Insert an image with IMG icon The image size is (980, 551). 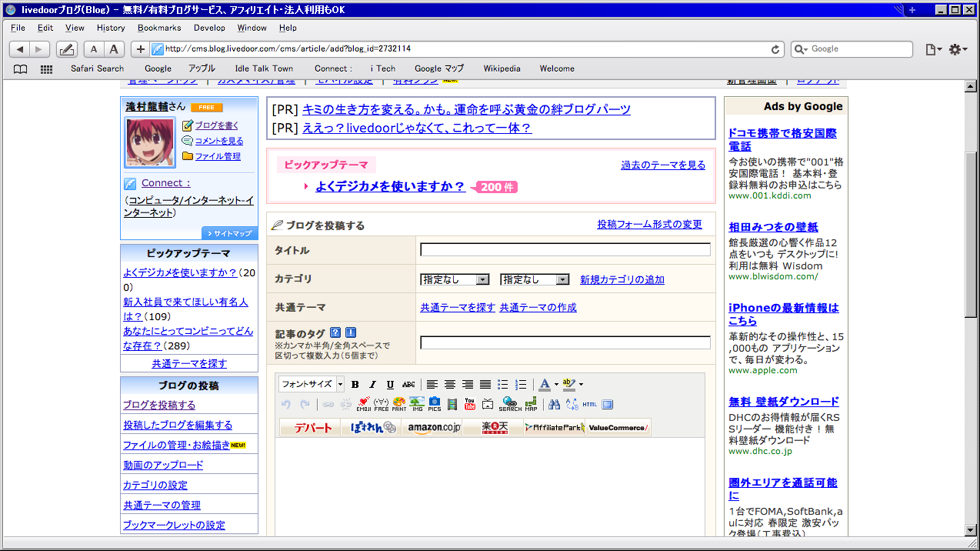pyautogui.click(x=417, y=404)
